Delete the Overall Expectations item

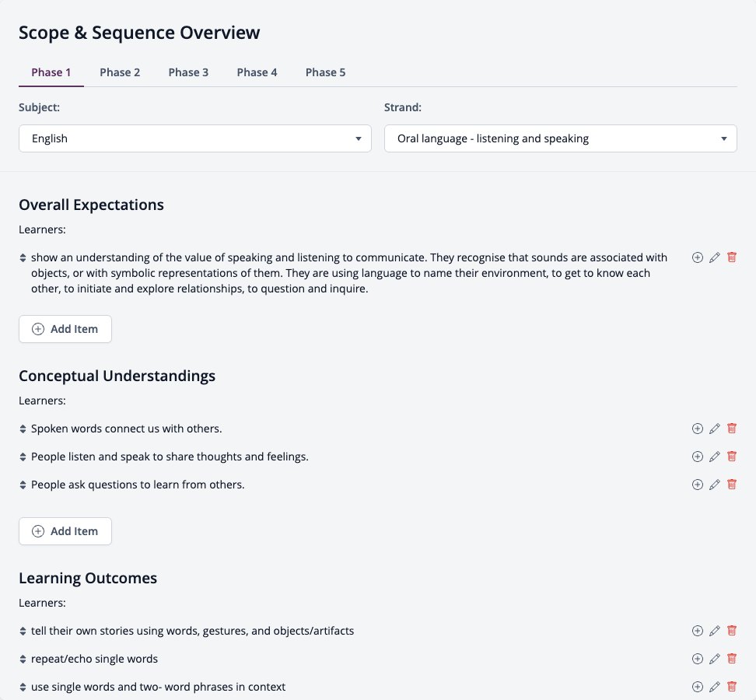point(731,257)
